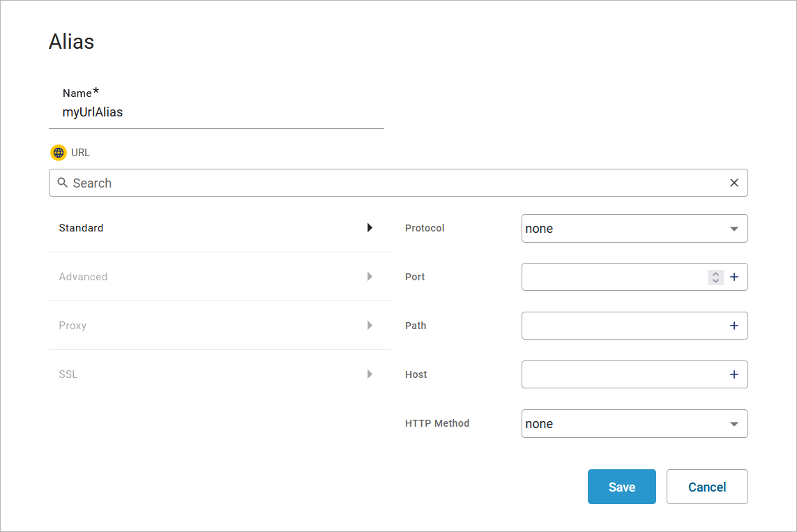The width and height of the screenshot is (797, 532).
Task: Cancel the alias dialog
Action: (x=707, y=487)
